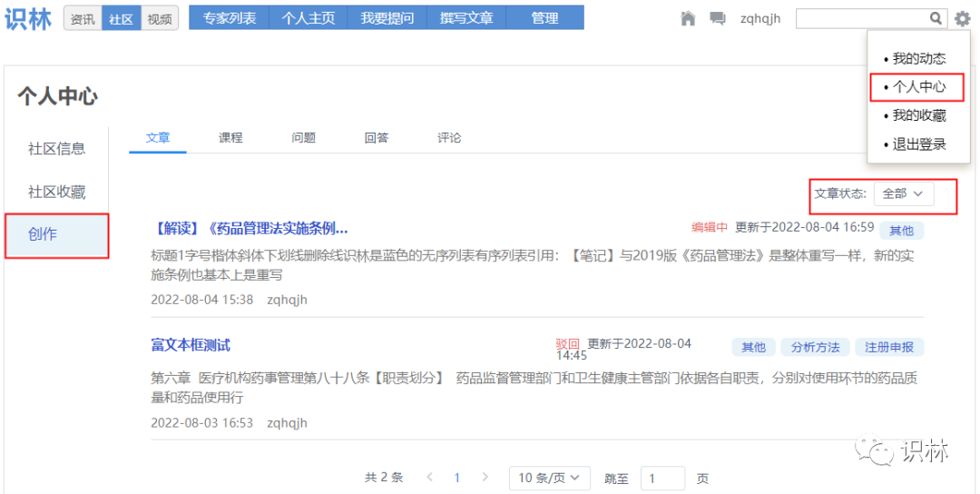The image size is (980, 494).
Task: Select 我的动态 from the menu
Action: point(918,59)
